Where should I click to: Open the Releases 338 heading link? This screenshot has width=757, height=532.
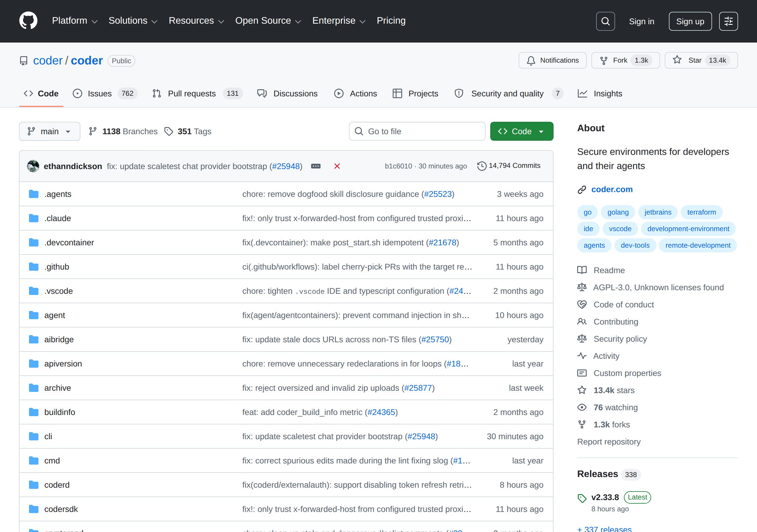coord(608,474)
